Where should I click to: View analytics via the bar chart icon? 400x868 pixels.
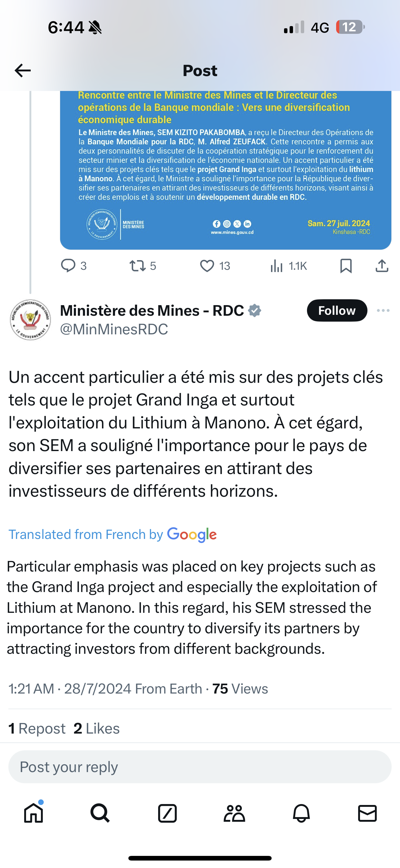(276, 266)
